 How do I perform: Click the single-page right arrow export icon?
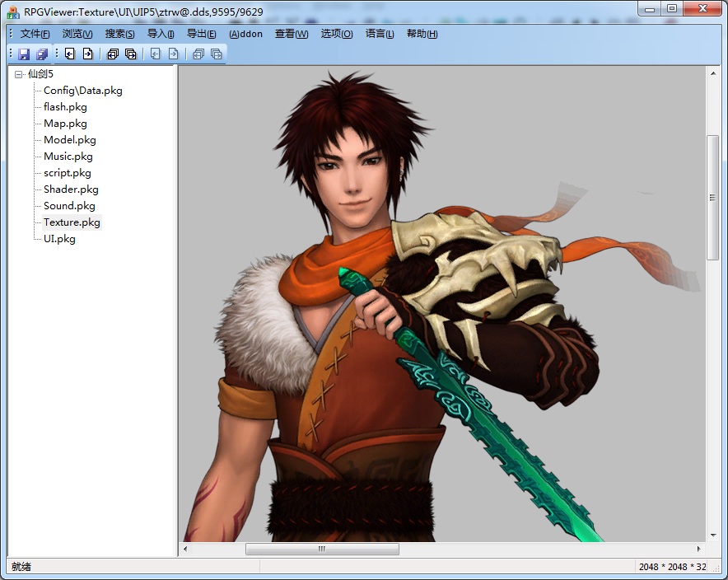tap(87, 54)
